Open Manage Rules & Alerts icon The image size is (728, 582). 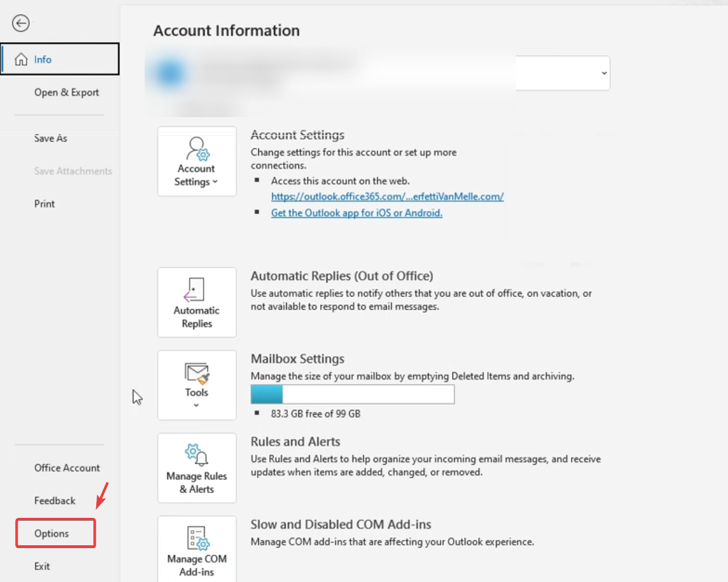point(196,455)
